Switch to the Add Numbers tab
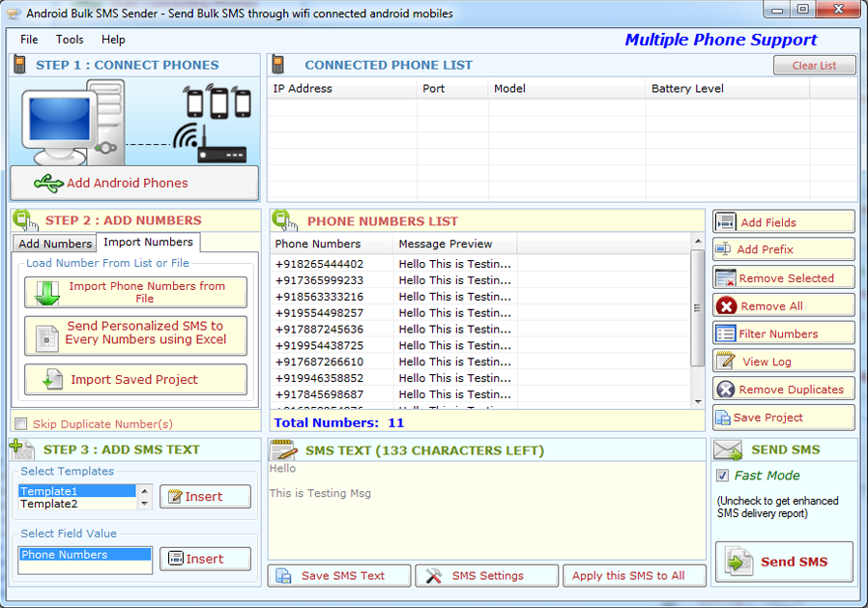Screen dimensions: 868x608 [x=55, y=244]
